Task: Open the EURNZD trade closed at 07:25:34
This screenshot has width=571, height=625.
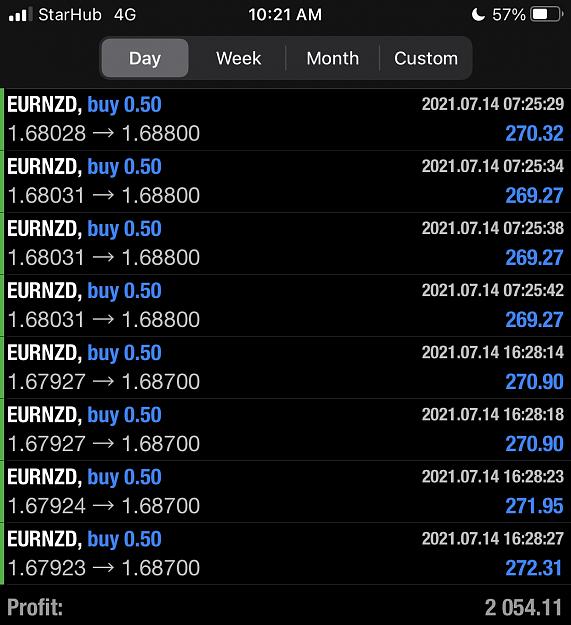Action: point(285,181)
